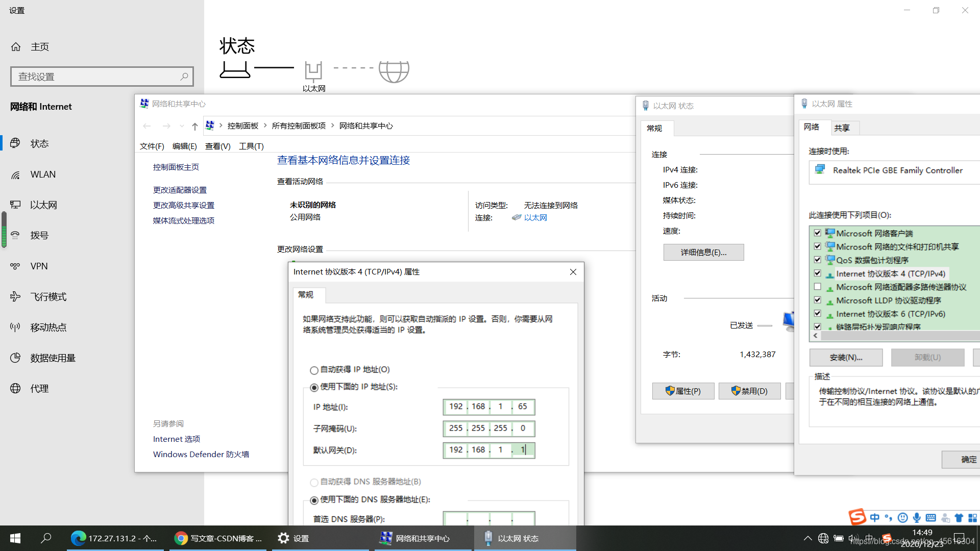Open 更改高级共享设置 link
Screen dimensions: 980x551
[x=184, y=206]
